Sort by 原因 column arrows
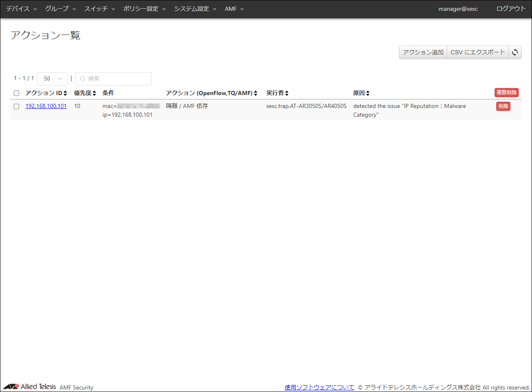The image size is (532, 392). tap(368, 93)
